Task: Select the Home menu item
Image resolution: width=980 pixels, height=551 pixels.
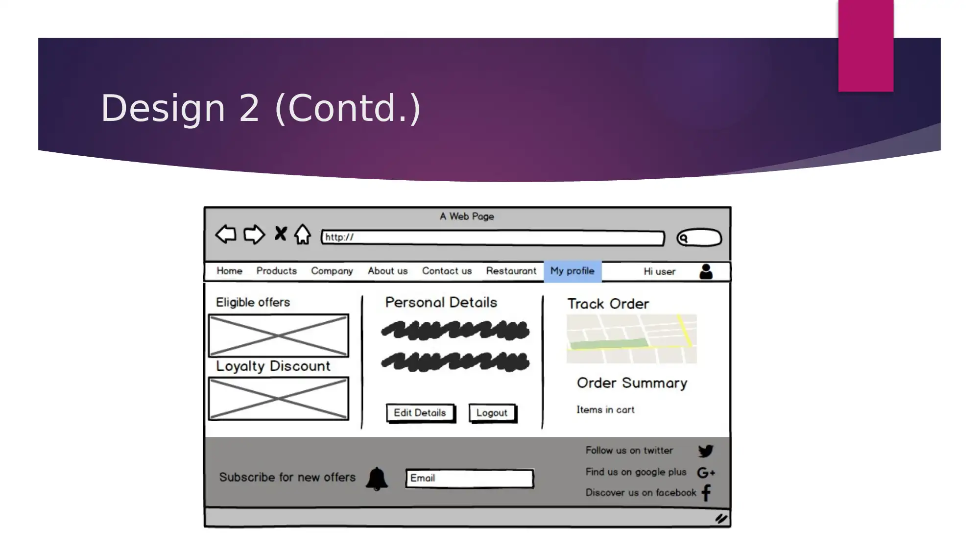Action: coord(229,270)
